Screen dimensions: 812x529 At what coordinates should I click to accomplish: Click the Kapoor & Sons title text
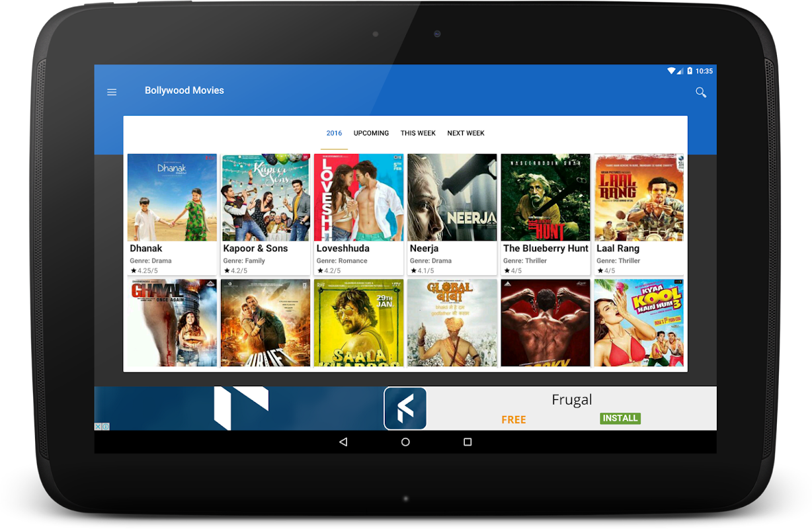255,249
